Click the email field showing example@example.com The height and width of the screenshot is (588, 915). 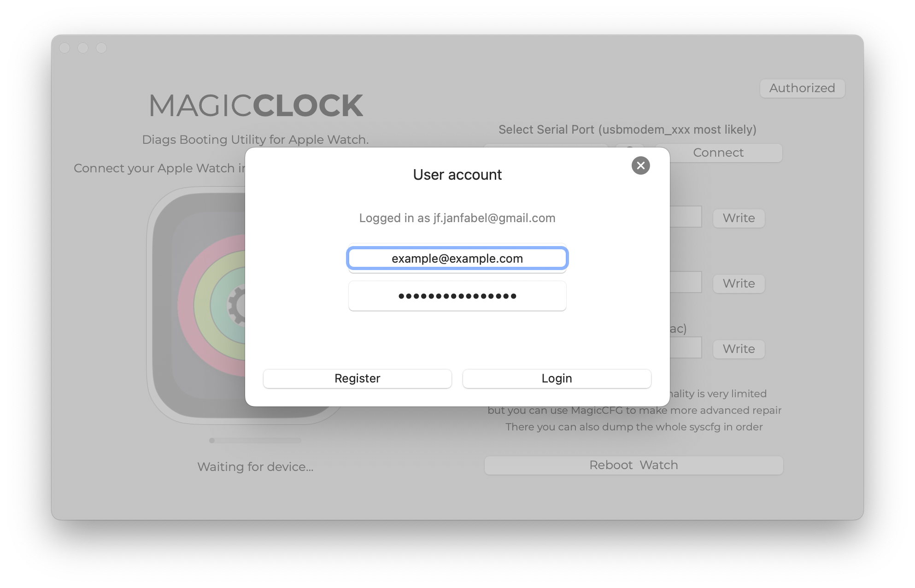click(457, 258)
